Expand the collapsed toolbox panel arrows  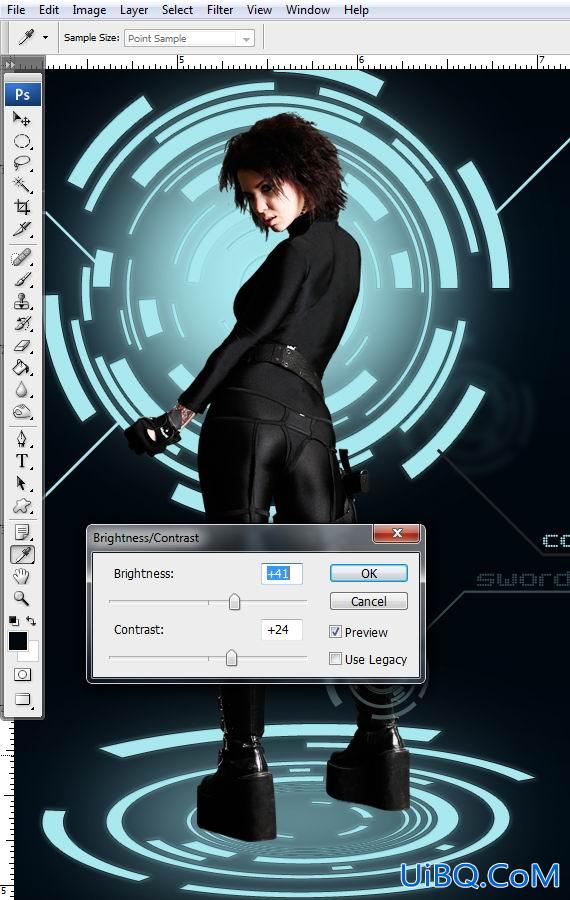coord(9,64)
